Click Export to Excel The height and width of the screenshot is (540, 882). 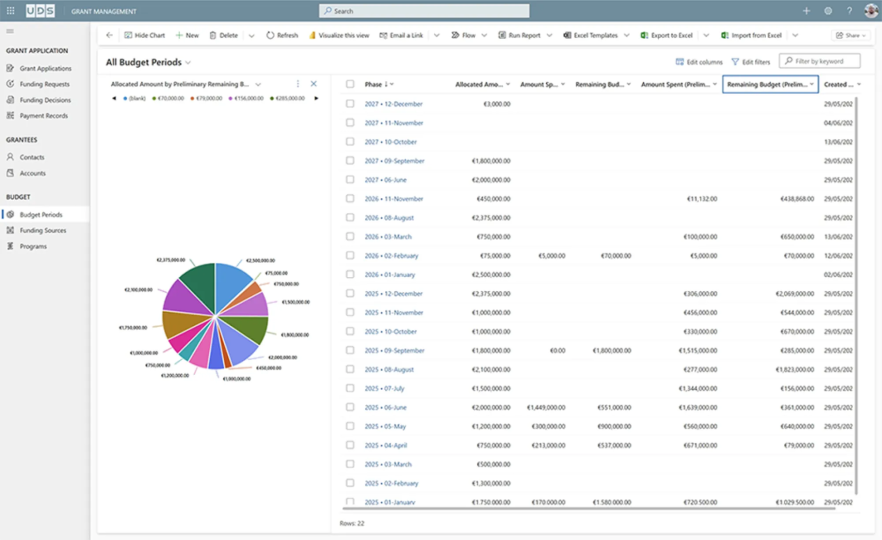pos(667,35)
